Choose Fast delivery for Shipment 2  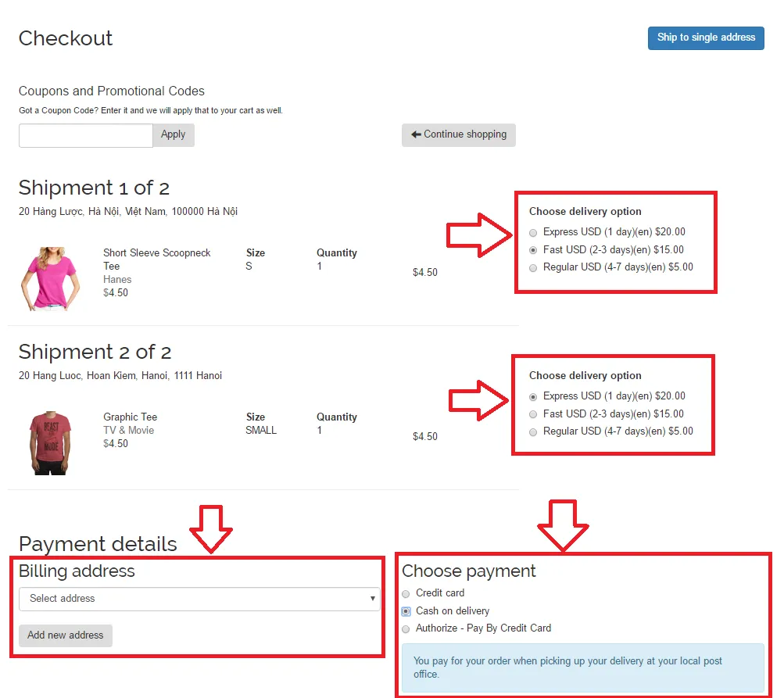tap(533, 414)
